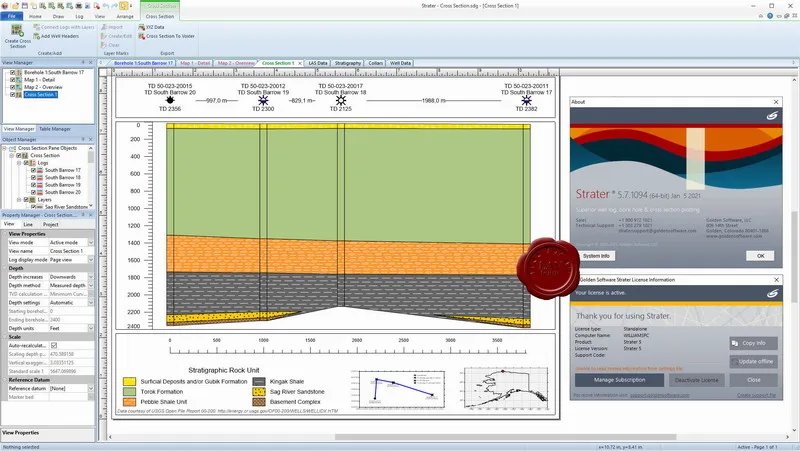Open the Log display mode dropdown
Screen dimensions: 800x451
[91, 260]
